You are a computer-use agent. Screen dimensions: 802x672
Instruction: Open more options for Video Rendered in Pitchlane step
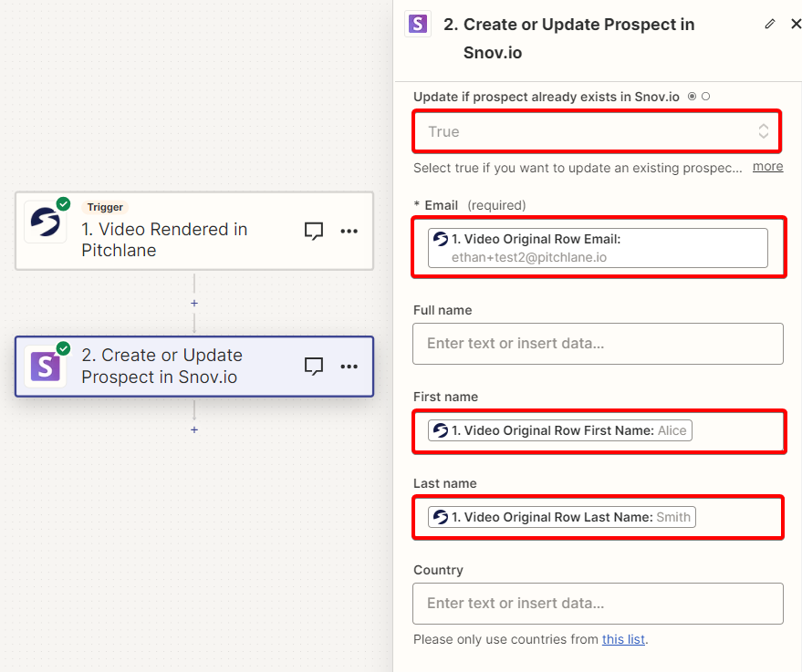point(349,231)
